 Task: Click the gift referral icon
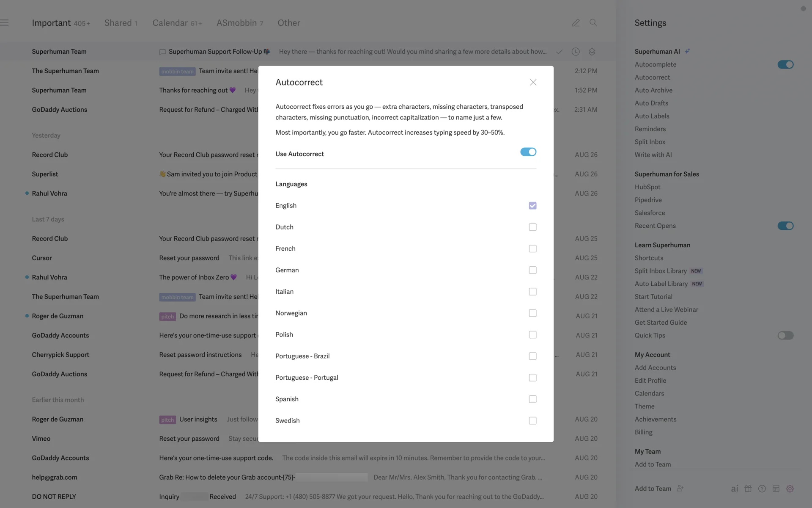(748, 489)
